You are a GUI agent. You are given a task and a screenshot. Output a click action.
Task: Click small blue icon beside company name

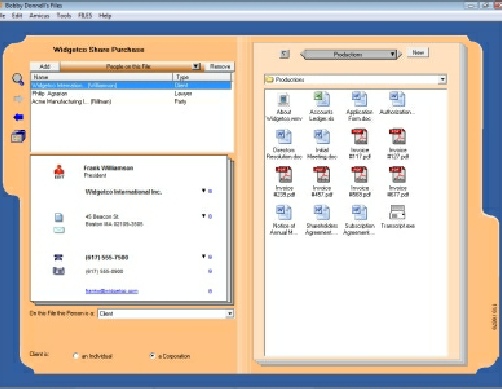point(210,191)
